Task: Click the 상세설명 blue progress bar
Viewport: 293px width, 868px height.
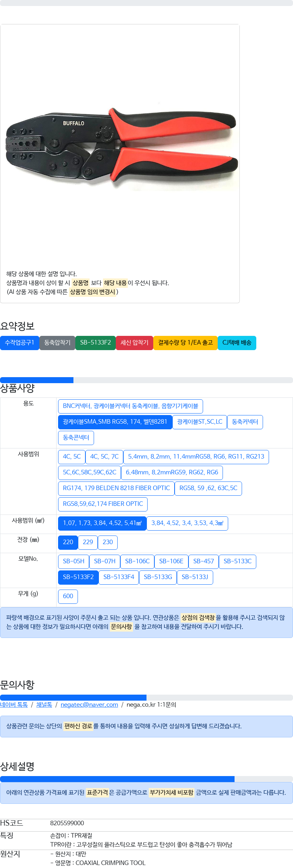Action: pos(117,779)
